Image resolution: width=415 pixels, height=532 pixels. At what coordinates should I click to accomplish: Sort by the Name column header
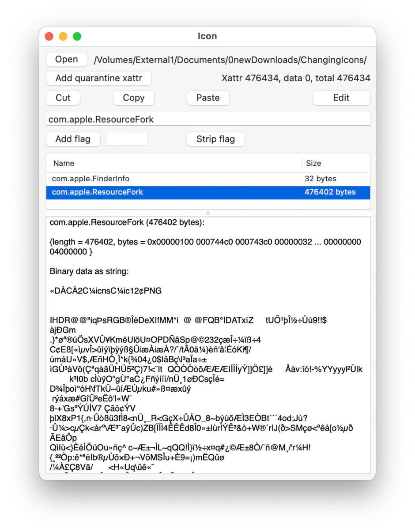point(172,163)
